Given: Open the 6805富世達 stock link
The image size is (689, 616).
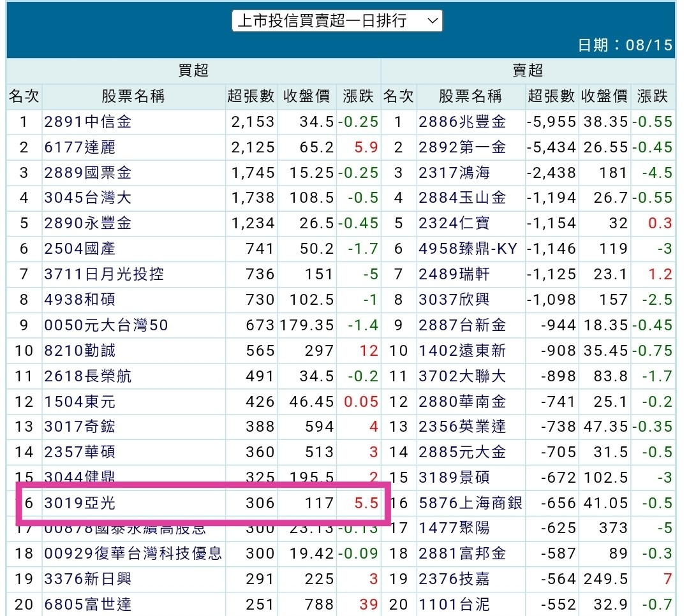Looking at the screenshot, I should [88, 605].
